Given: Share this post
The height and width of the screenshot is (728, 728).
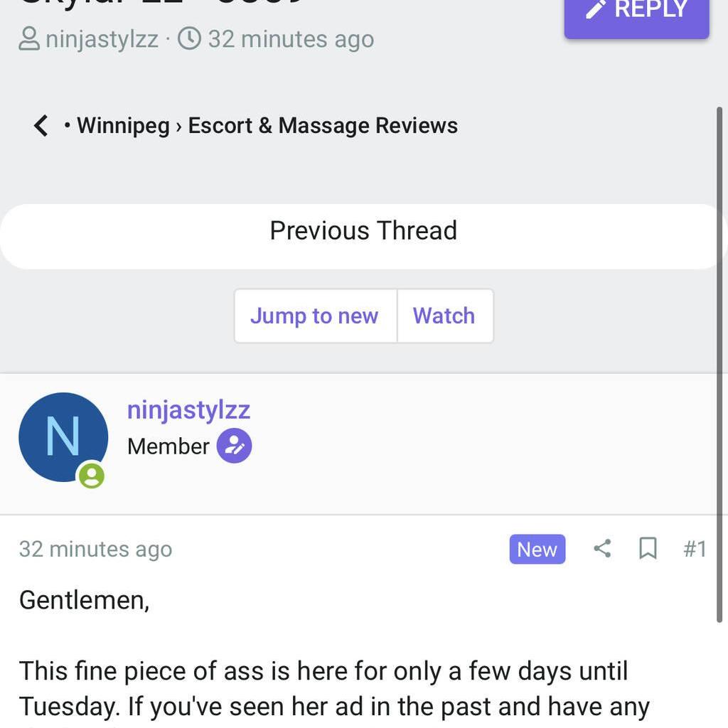Looking at the screenshot, I should [602, 549].
